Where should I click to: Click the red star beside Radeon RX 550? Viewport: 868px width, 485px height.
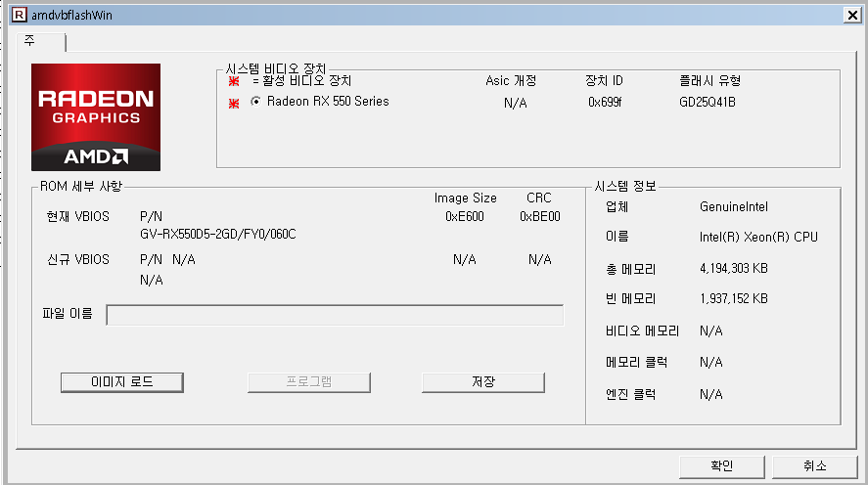pyautogui.click(x=234, y=103)
